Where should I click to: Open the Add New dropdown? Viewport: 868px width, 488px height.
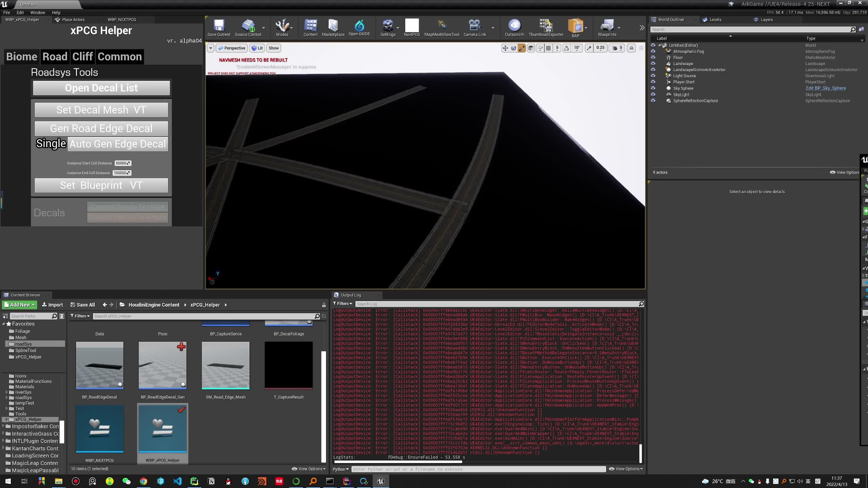(x=20, y=305)
